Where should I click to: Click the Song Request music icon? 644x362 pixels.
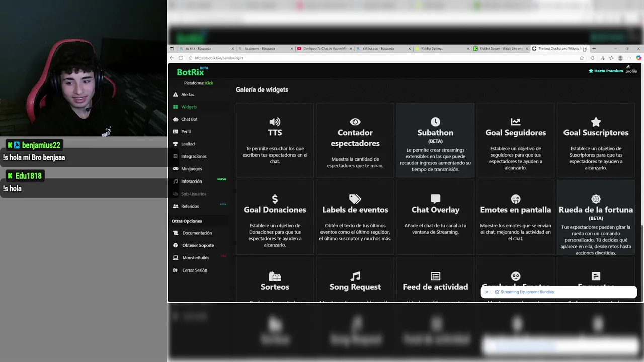point(355,276)
